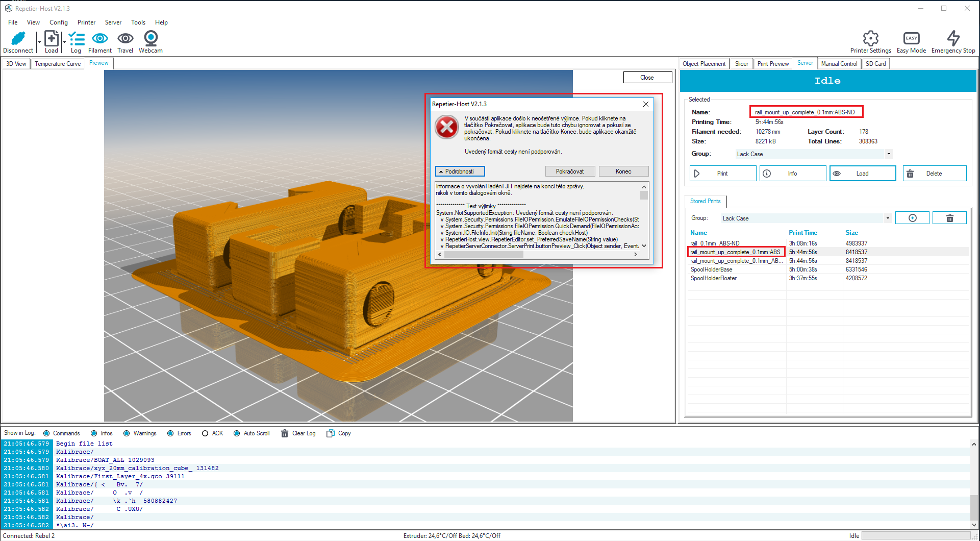Collapse Podrobnosti details in error dialog
Image resolution: width=980 pixels, height=541 pixels.
460,171
